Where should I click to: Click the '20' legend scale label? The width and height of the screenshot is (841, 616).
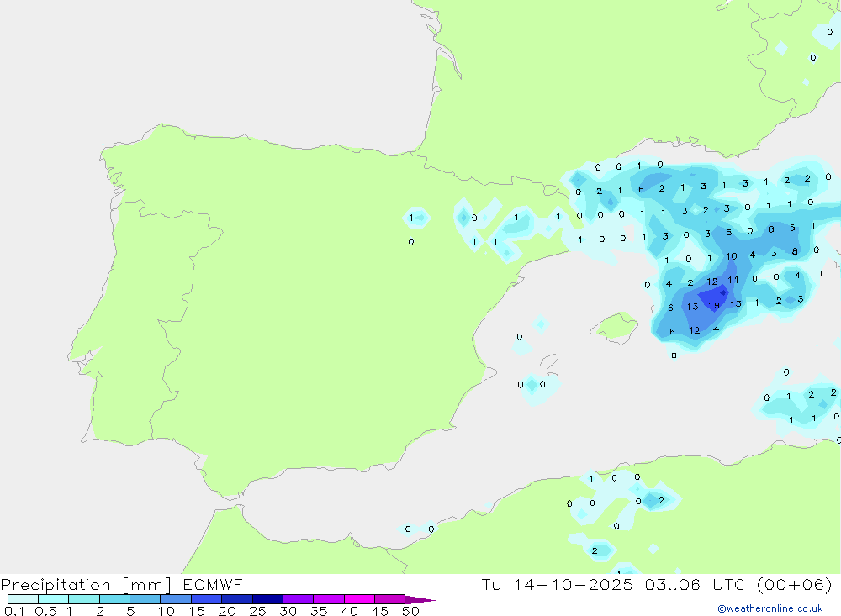[x=227, y=611]
